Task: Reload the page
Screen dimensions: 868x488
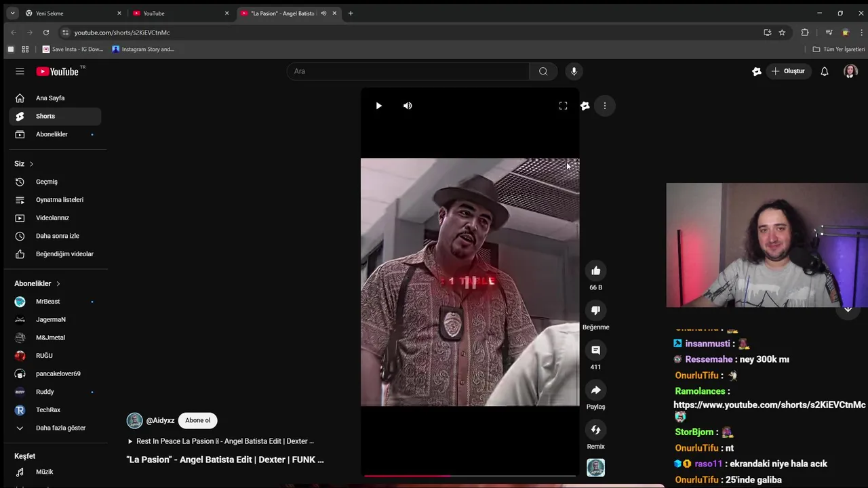Action: pyautogui.click(x=46, y=33)
